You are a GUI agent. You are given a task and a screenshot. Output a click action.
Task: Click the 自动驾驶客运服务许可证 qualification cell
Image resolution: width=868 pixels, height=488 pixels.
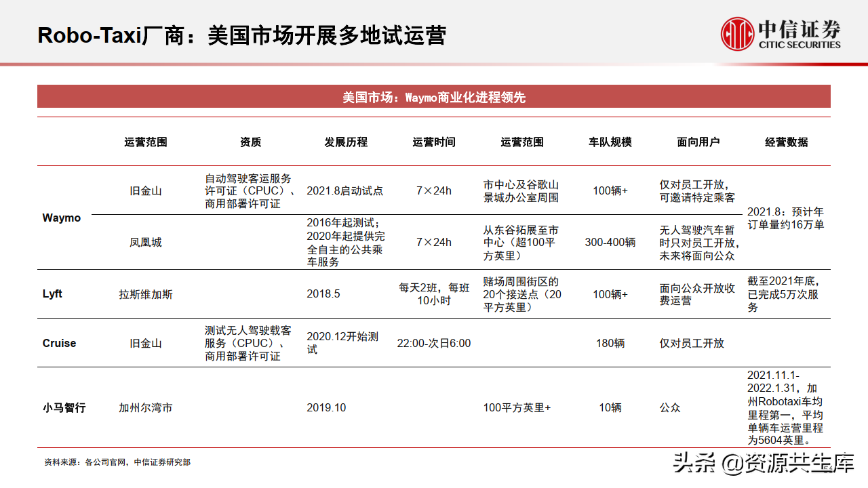(250, 191)
